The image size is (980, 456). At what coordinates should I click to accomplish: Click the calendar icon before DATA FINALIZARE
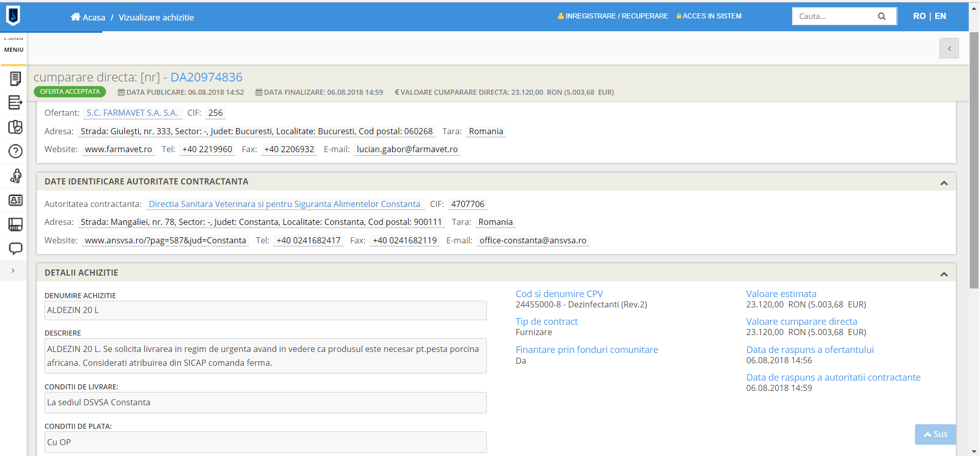point(259,92)
